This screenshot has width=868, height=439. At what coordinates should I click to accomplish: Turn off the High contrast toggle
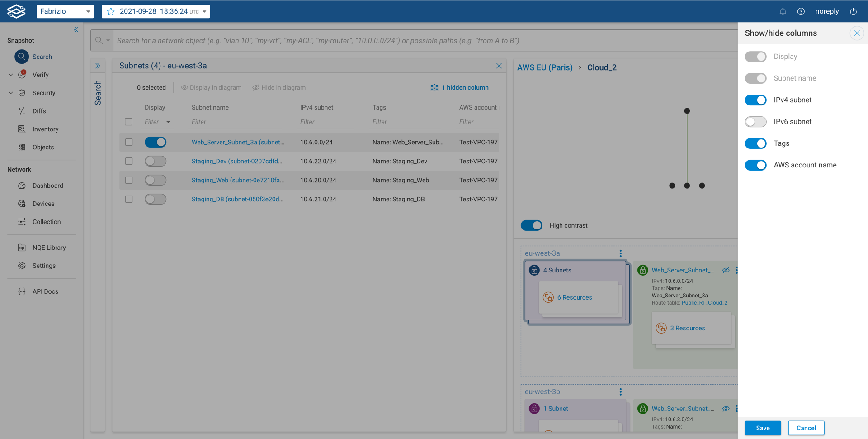pyautogui.click(x=531, y=225)
